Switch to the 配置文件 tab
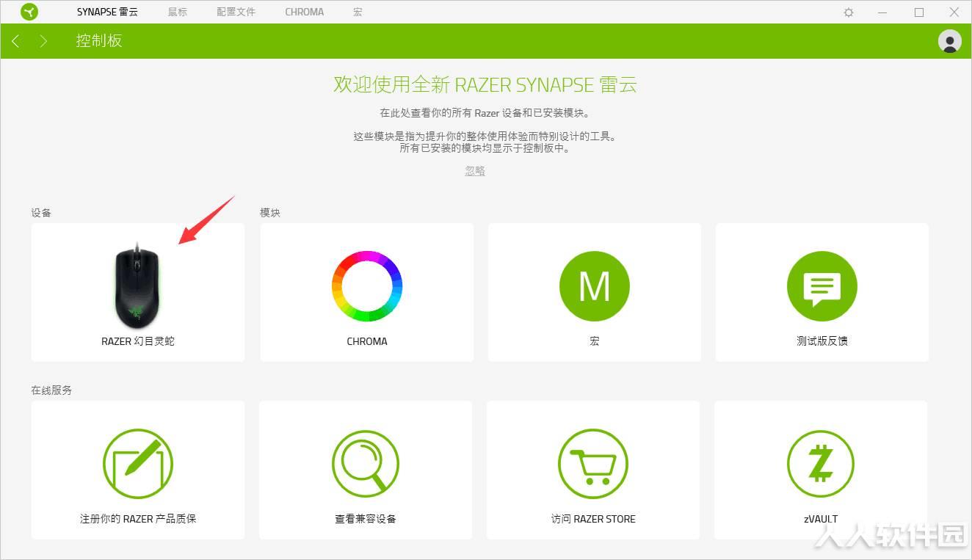 click(x=236, y=12)
